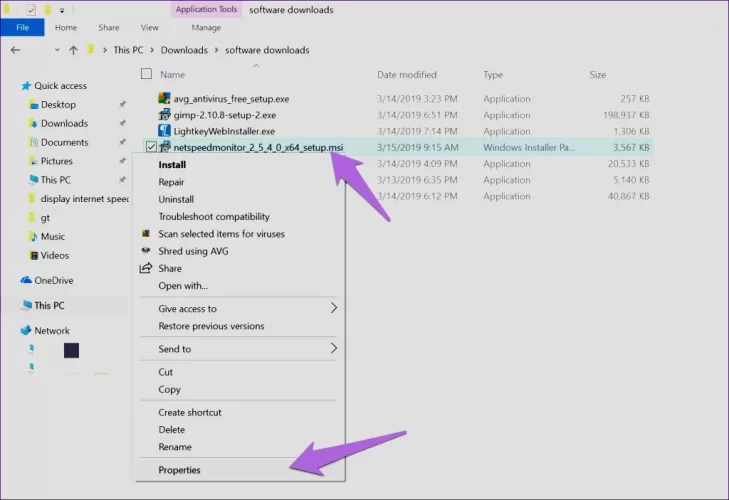729x500 pixels.
Task: Click the Share icon in context menu
Action: tap(147, 268)
